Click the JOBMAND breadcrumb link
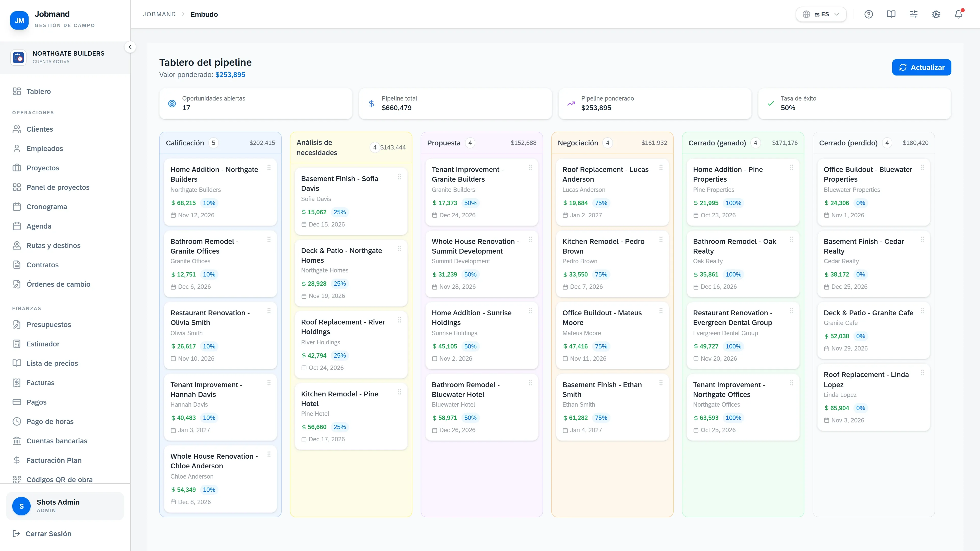 (160, 15)
